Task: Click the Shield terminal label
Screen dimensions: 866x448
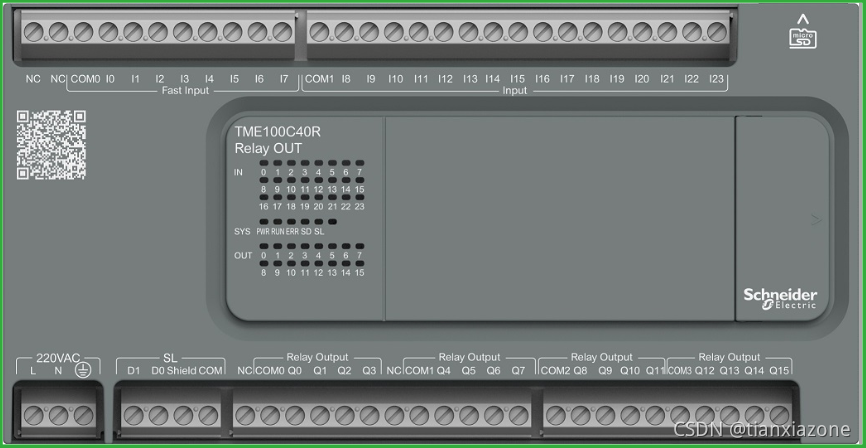Action: [182, 371]
